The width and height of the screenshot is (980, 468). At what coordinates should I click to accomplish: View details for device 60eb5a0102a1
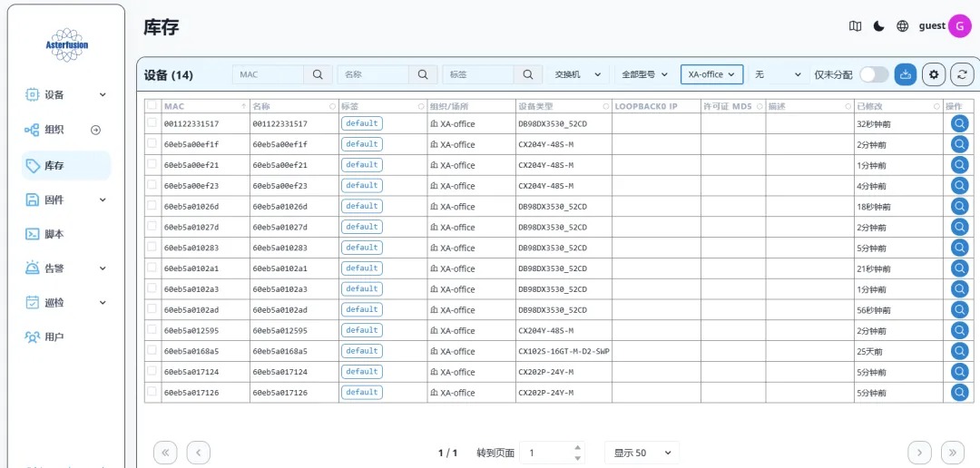[959, 268]
